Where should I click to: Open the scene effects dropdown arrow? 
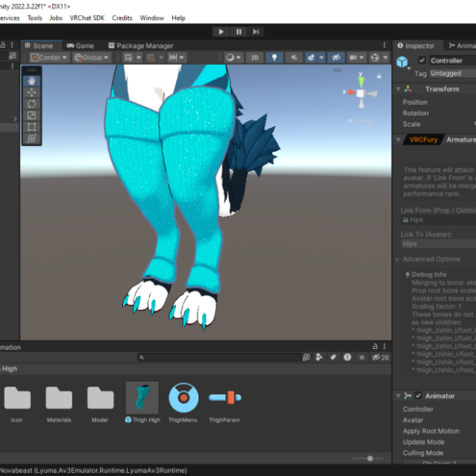[x=321, y=57]
